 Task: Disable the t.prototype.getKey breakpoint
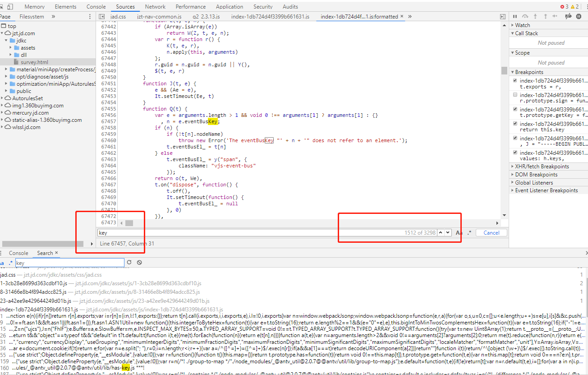click(x=515, y=110)
